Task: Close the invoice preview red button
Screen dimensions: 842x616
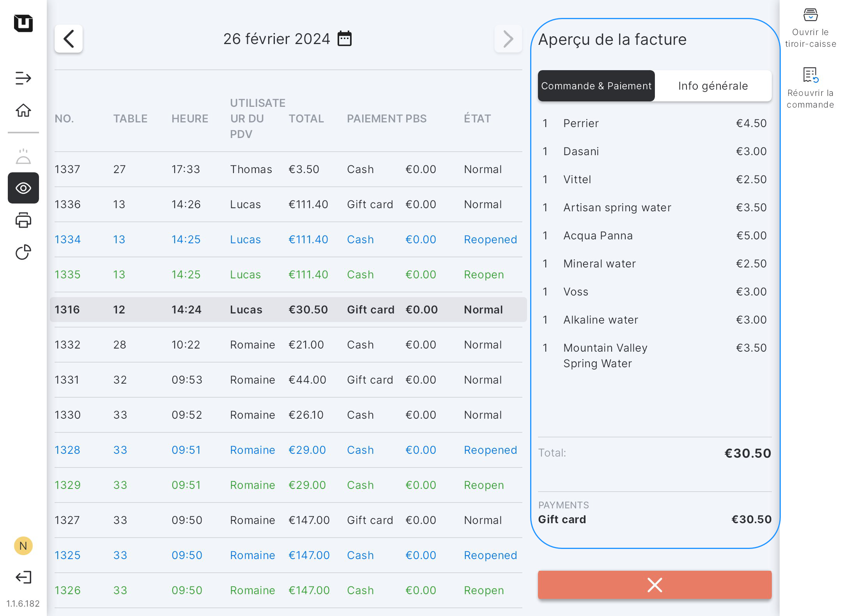Action: 654,585
